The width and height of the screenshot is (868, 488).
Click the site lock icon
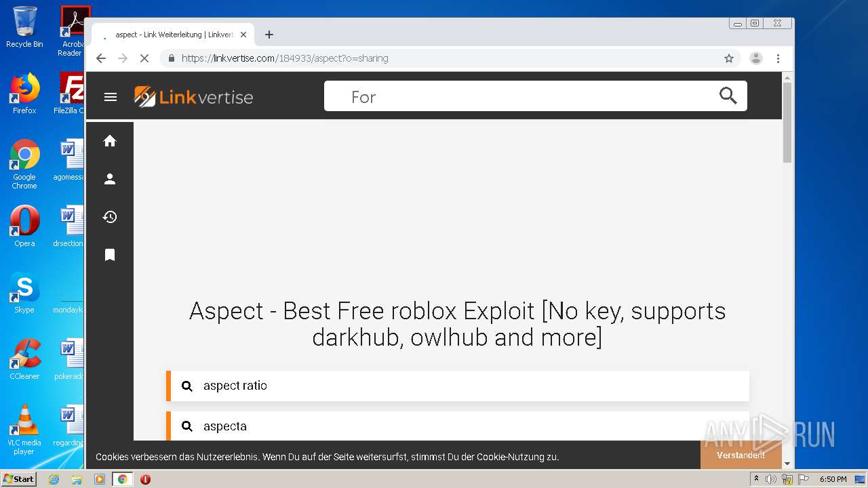tap(172, 58)
